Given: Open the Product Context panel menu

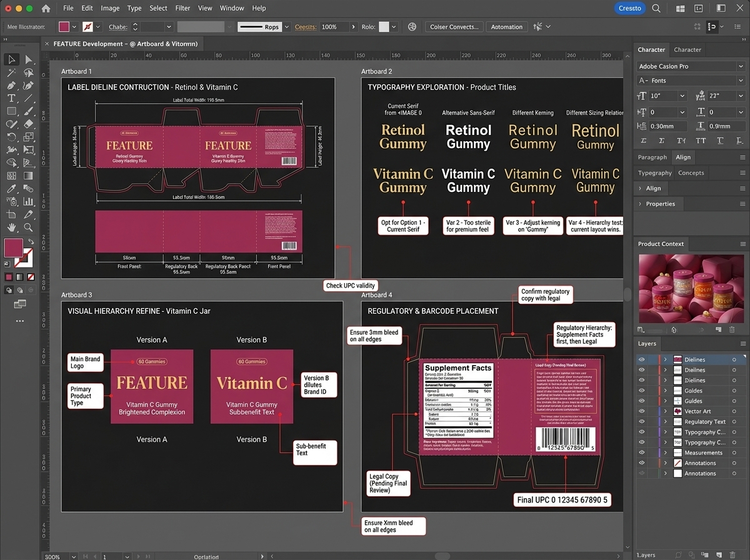Looking at the screenshot, I should click(x=742, y=244).
